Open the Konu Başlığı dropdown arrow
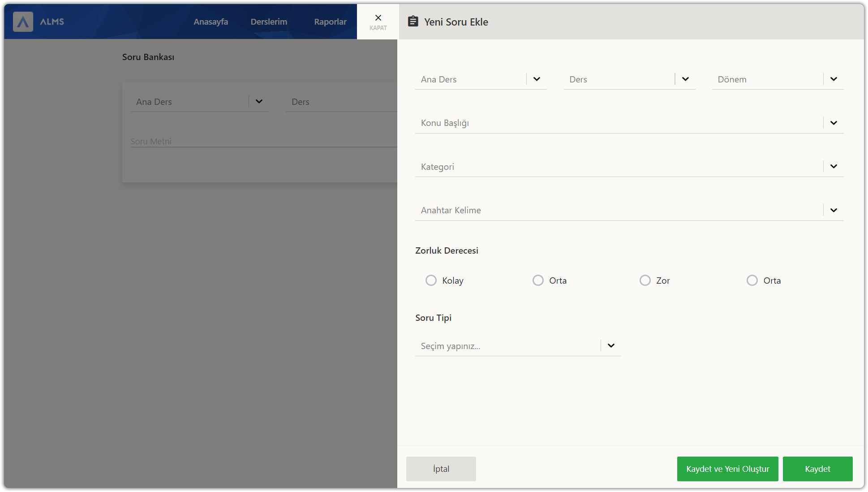Screen dimensions: 868x492 tap(834, 123)
